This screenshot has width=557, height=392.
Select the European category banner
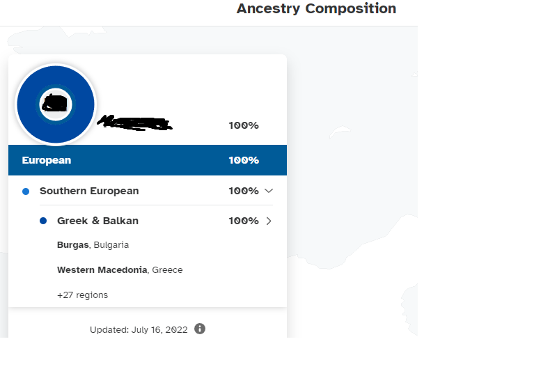148,160
